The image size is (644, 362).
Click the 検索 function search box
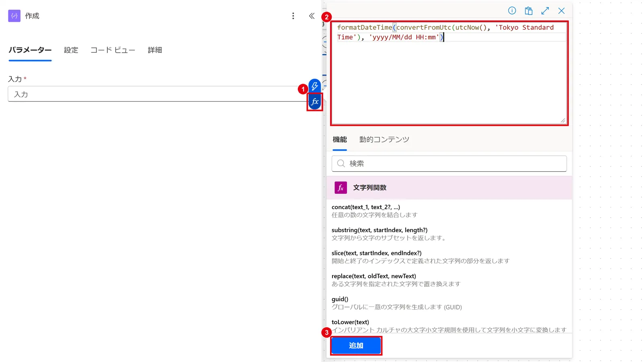pyautogui.click(x=449, y=163)
